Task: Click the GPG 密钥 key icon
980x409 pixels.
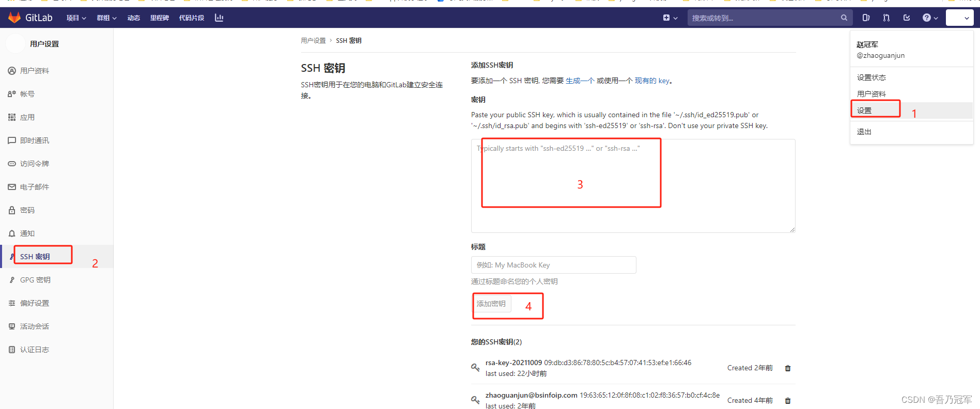Action: pyautogui.click(x=12, y=280)
